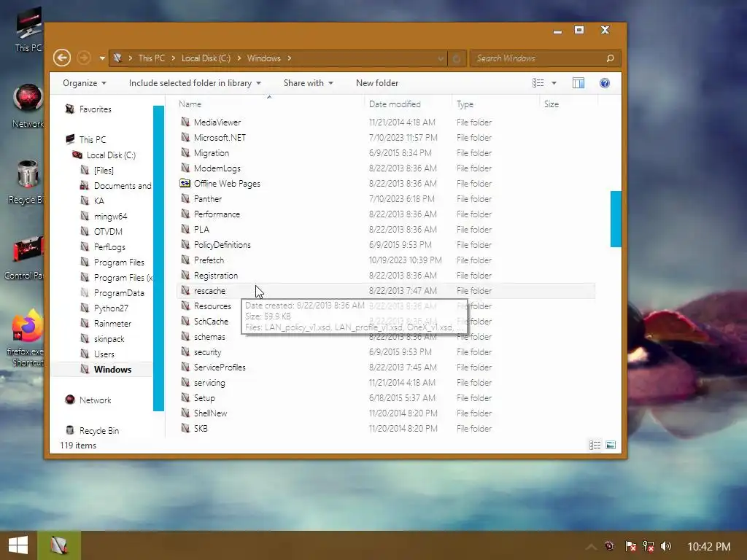Toggle the preview pane
Screen dimensions: 747x560
(578, 83)
